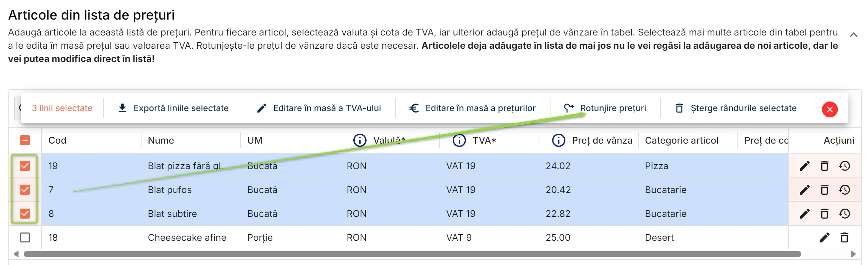
Task: Open price history for Blat pizza row
Action: point(844,166)
